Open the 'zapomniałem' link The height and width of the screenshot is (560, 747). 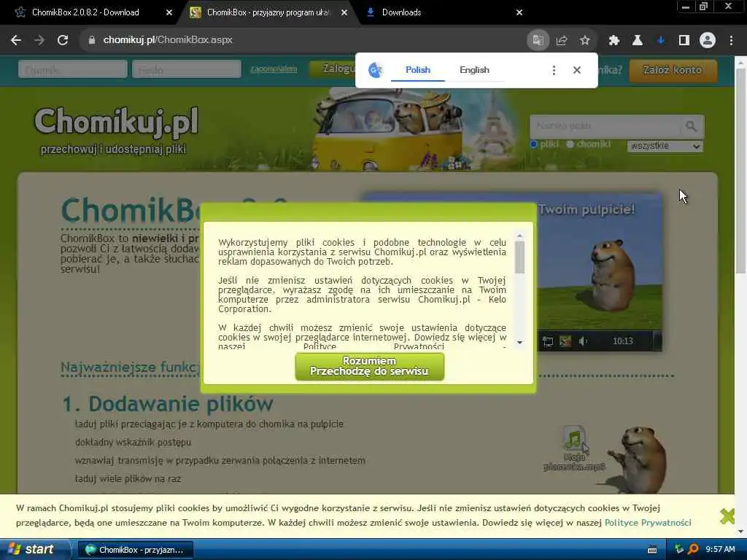tap(274, 69)
